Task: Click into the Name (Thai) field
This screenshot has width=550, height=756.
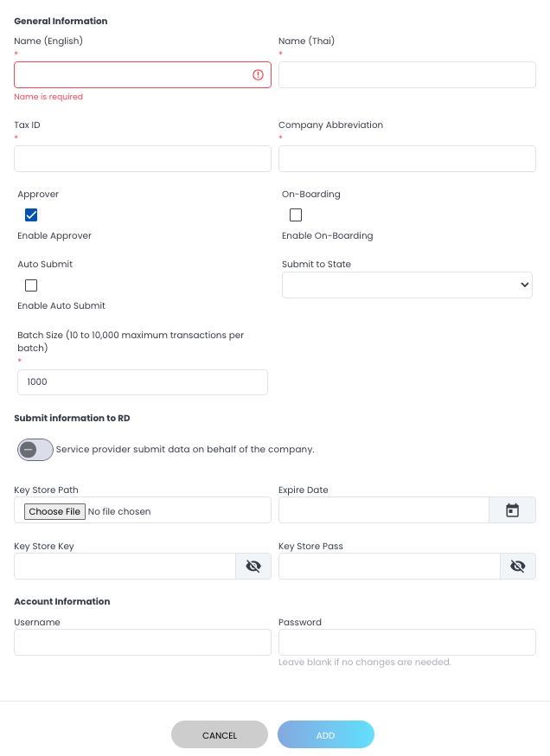Action: pos(406,75)
